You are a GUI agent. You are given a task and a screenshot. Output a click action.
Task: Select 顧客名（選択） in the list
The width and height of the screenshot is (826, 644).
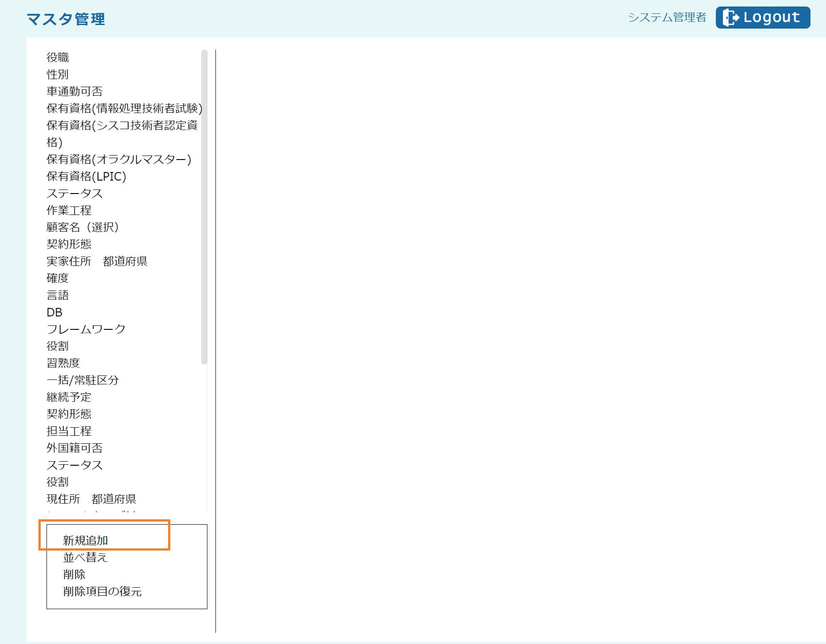pos(83,227)
